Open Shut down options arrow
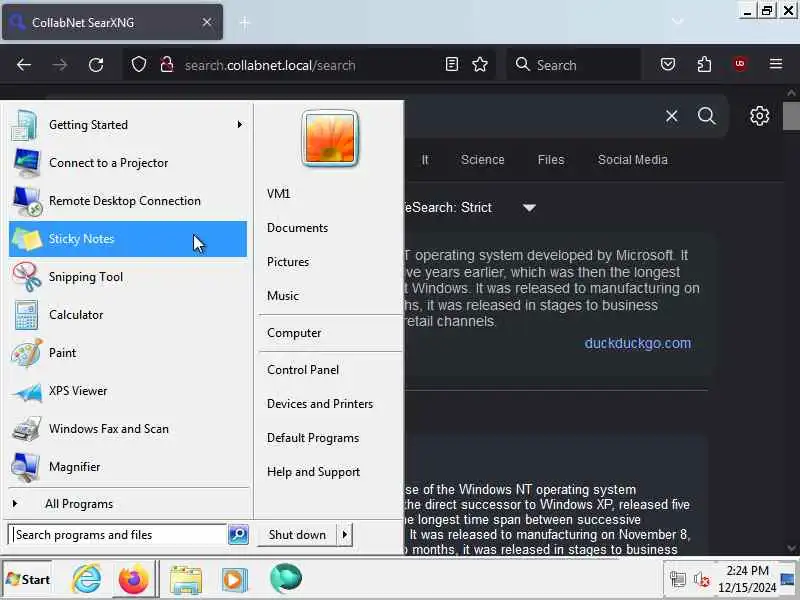This screenshot has height=600, width=800. point(345,535)
